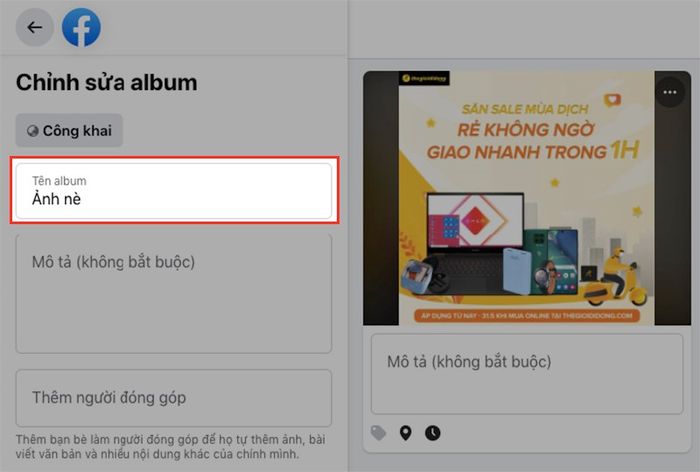Click the heart notification icon in banner
The image size is (700, 472).
[x=612, y=100]
